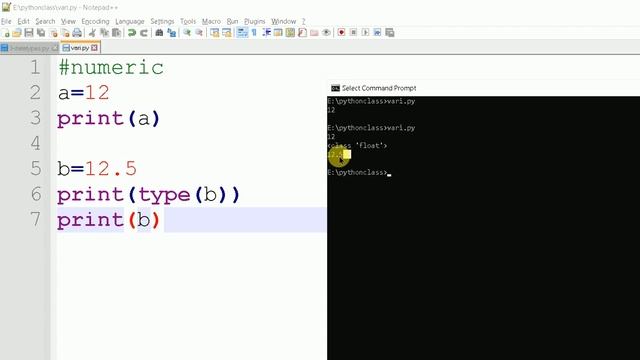Click the Notepad++ title bar app icon
Image resolution: width=640 pixels, height=360 pixels.
[6, 7]
